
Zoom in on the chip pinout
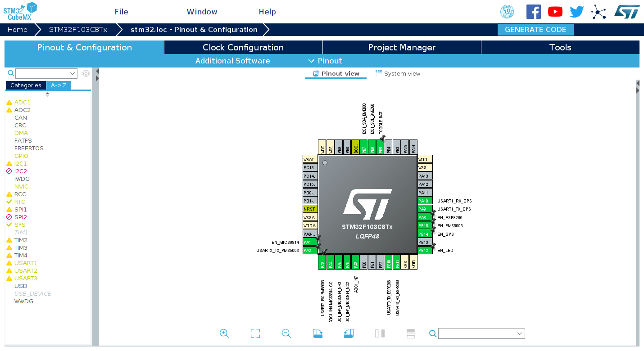224,333
